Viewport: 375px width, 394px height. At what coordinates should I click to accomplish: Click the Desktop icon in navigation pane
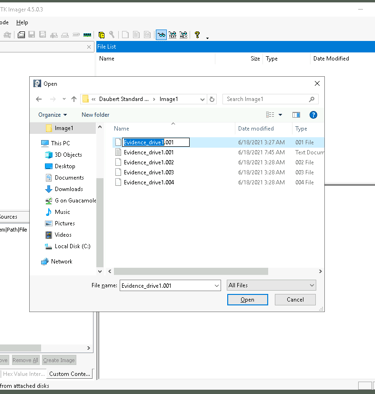tap(49, 166)
